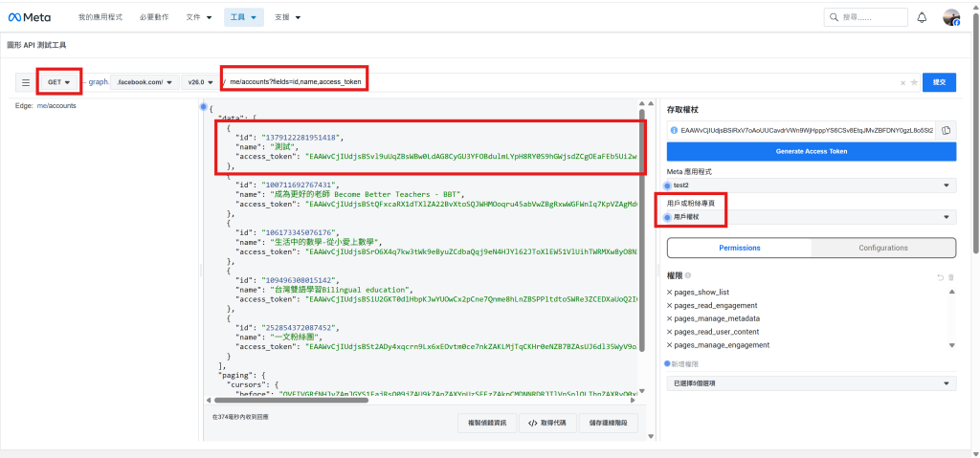Remove pages_show_list with its X
Image resolution: width=980 pixels, height=458 pixels.
pyautogui.click(x=669, y=293)
